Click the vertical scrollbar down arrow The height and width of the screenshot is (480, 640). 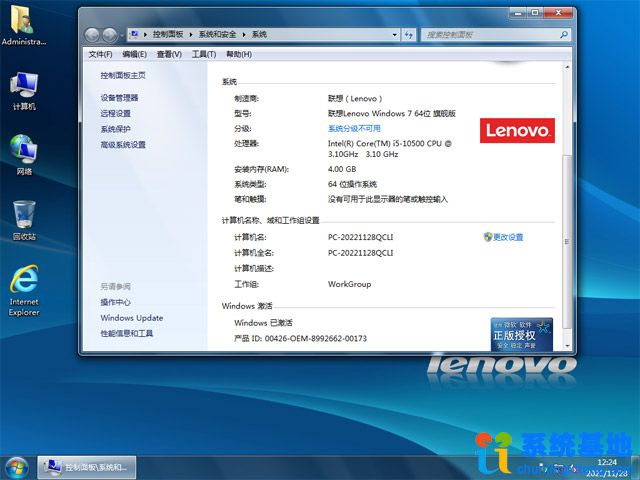point(567,346)
